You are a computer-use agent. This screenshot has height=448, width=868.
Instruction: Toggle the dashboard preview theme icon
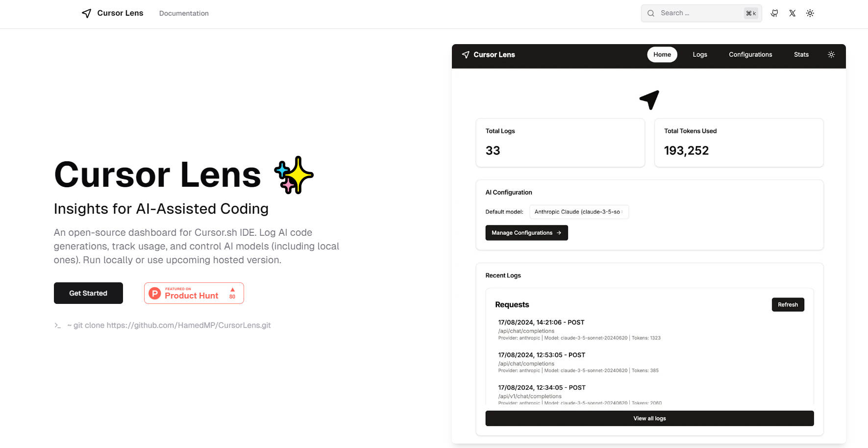point(831,54)
